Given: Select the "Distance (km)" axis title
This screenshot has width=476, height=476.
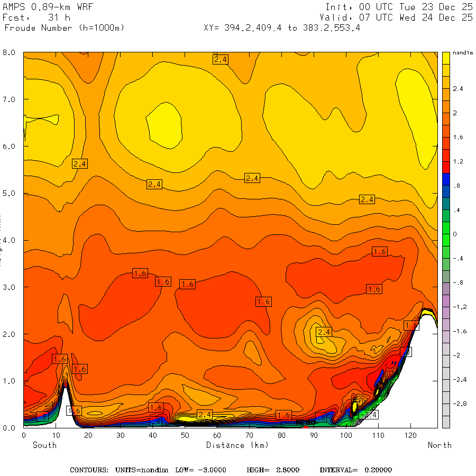Looking at the screenshot, I should click(237, 445).
